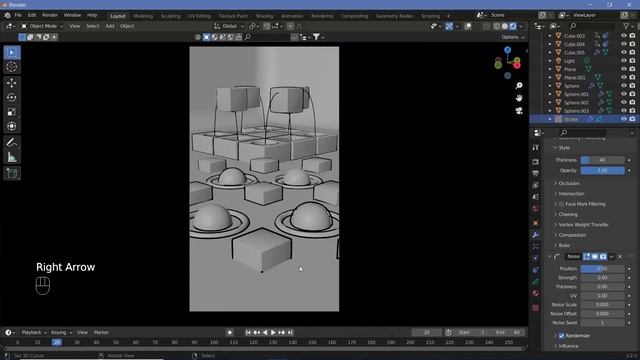The width and height of the screenshot is (640, 360).
Task: Switch to the Sculpting workspace tab
Action: click(171, 16)
